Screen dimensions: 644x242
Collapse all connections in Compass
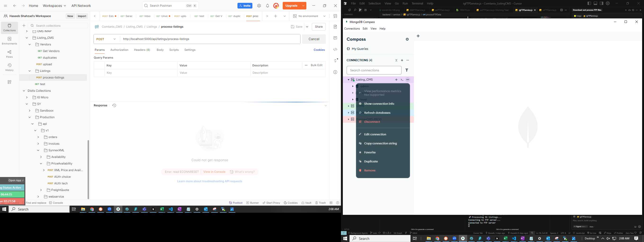tap(396, 60)
